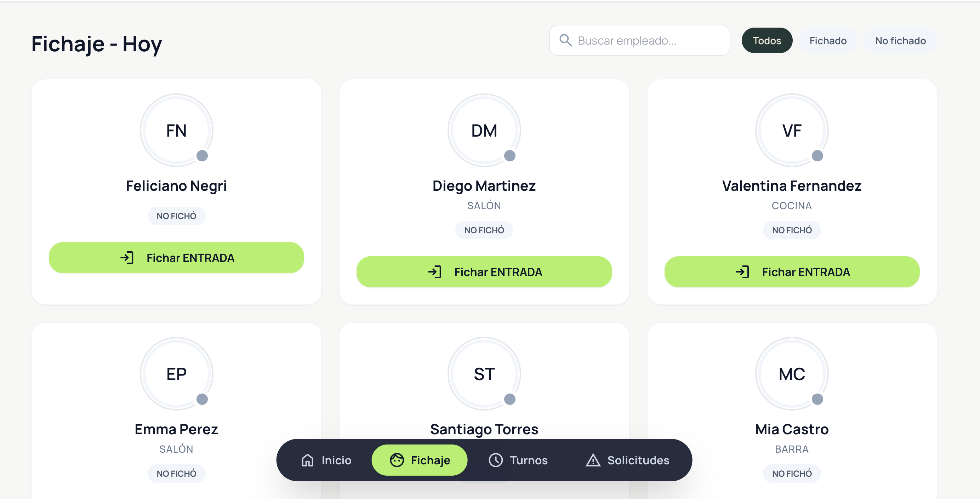Click the entry arrow icon on Feliciano Negri's button
Viewport: 980px width, 499px height.
[x=127, y=258]
